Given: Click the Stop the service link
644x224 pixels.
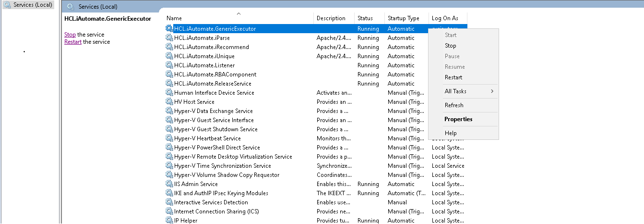Looking at the screenshot, I should pyautogui.click(x=70, y=35).
